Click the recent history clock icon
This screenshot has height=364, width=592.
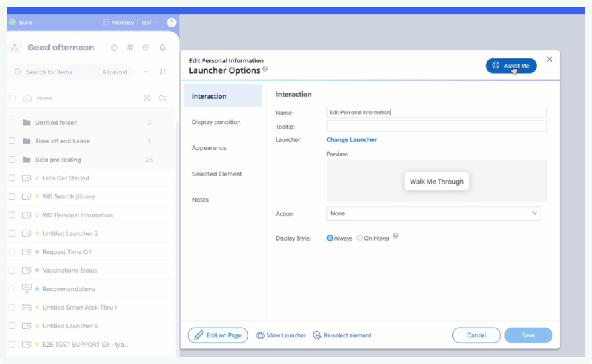[x=147, y=98]
